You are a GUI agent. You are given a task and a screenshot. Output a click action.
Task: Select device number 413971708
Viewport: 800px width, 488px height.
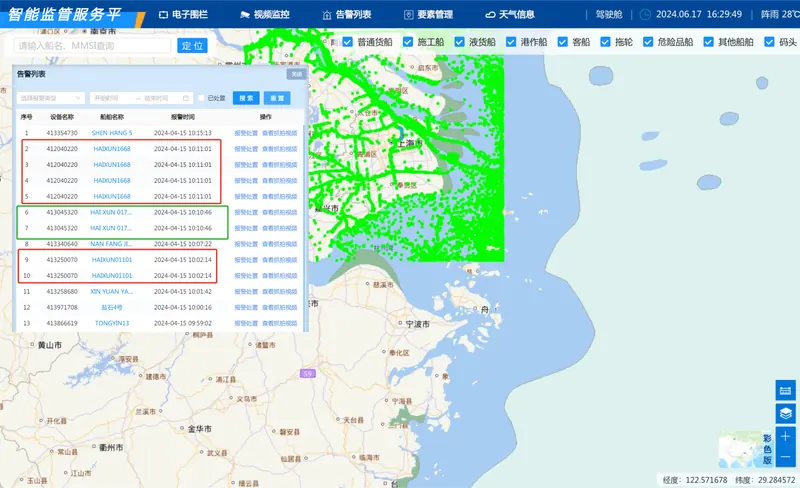tap(62, 307)
